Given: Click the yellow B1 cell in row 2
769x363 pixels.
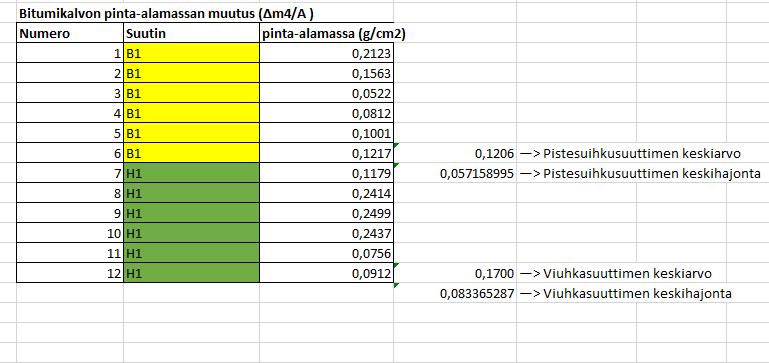Looking at the screenshot, I should (191, 73).
